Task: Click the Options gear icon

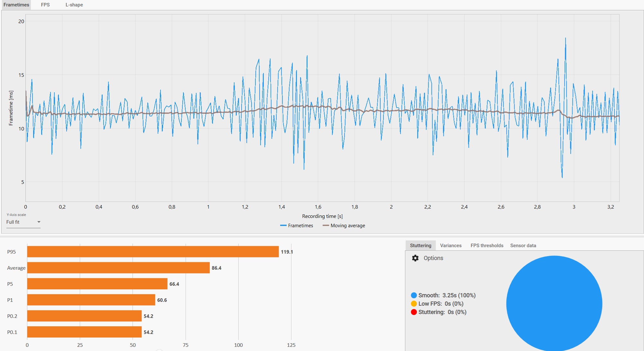Action: 415,258
